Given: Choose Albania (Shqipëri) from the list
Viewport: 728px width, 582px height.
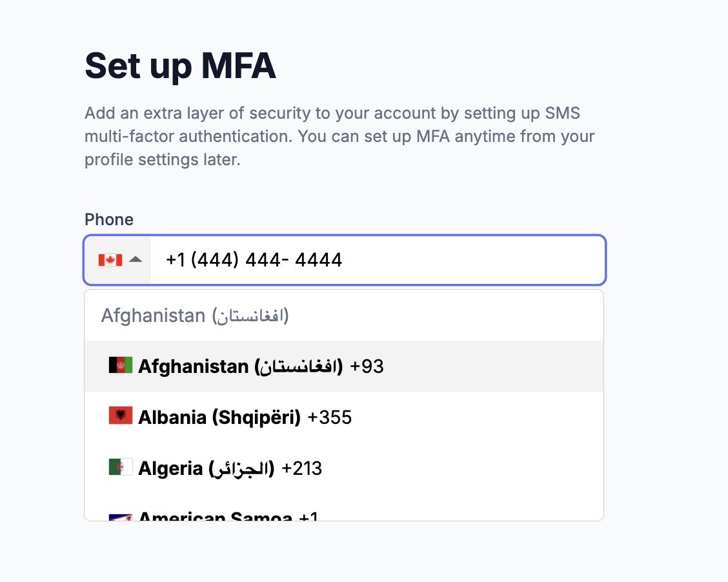Looking at the screenshot, I should tap(219, 417).
